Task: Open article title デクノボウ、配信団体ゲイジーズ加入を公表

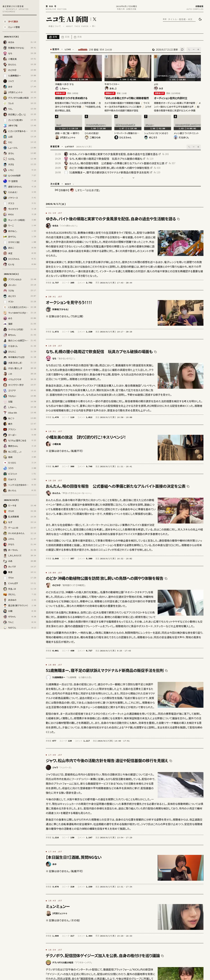Action: click(x=103, y=955)
